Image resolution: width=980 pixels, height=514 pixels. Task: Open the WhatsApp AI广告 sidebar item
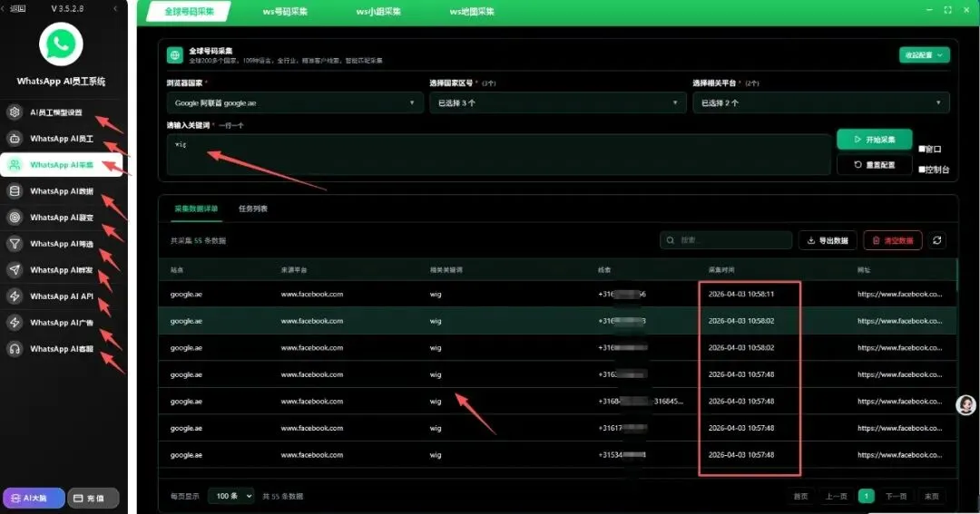tap(62, 322)
